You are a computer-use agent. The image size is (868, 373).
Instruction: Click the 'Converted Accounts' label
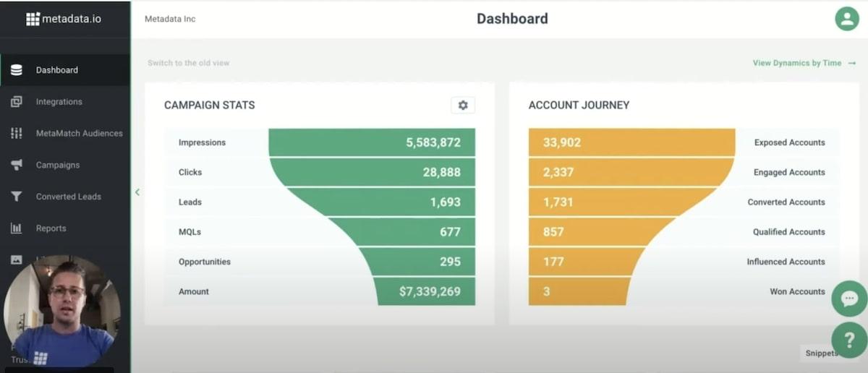(x=786, y=202)
